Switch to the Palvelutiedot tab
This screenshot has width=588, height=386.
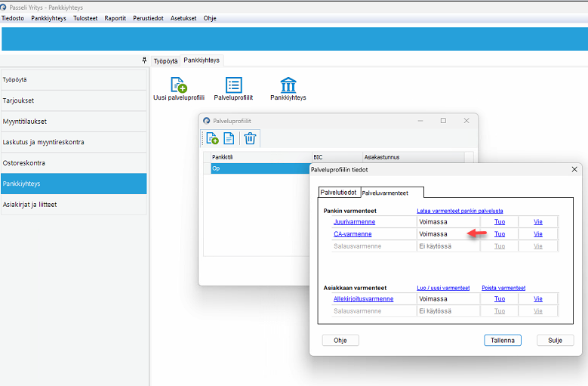(x=339, y=193)
